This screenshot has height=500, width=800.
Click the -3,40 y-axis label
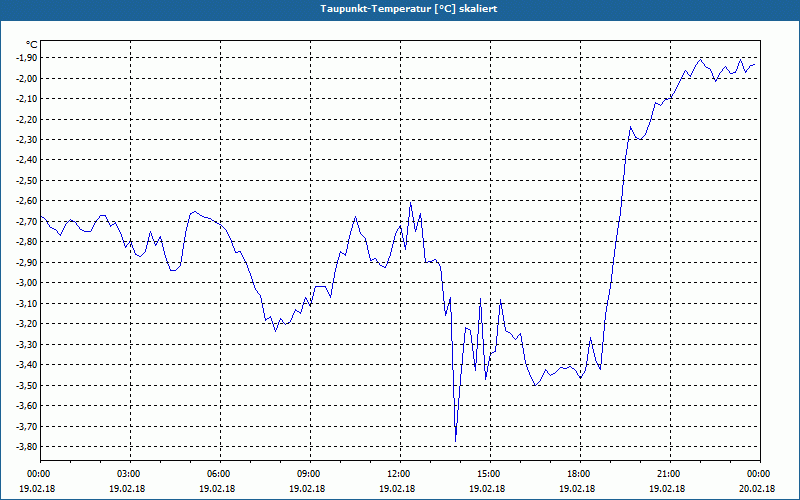point(28,365)
